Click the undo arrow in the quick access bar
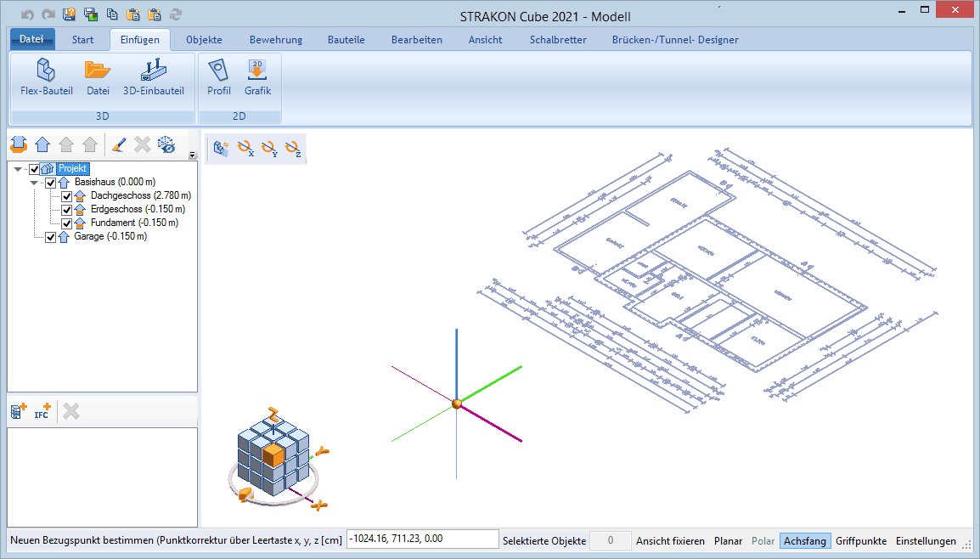This screenshot has height=559, width=980. (x=27, y=14)
